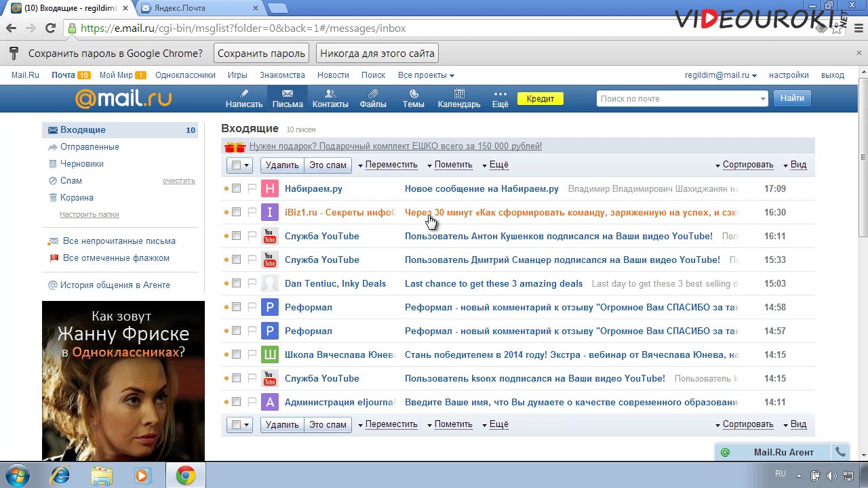Click очистить link next to Спам
The height and width of the screenshot is (488, 868).
pyautogui.click(x=178, y=181)
